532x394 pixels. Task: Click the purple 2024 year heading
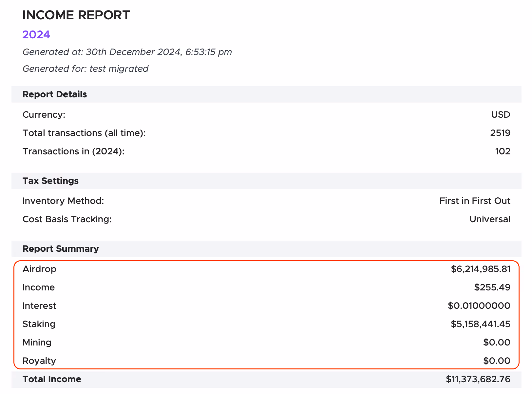tap(36, 34)
